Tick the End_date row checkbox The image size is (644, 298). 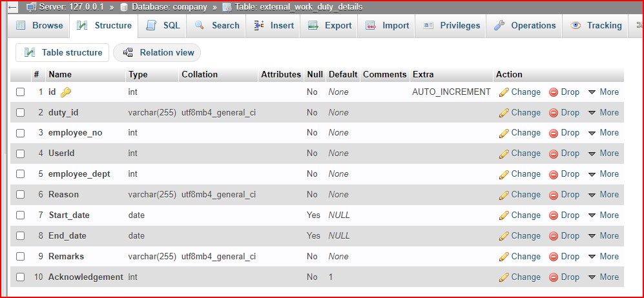21,236
